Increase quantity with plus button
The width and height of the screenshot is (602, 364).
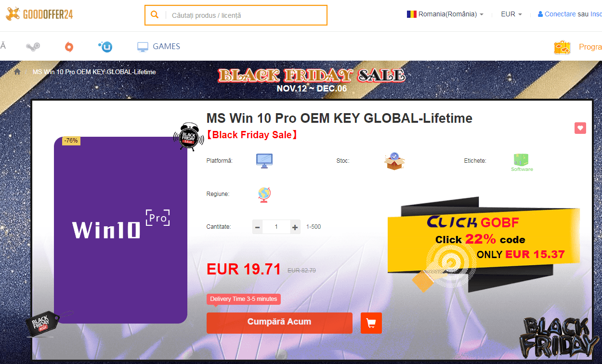(295, 227)
